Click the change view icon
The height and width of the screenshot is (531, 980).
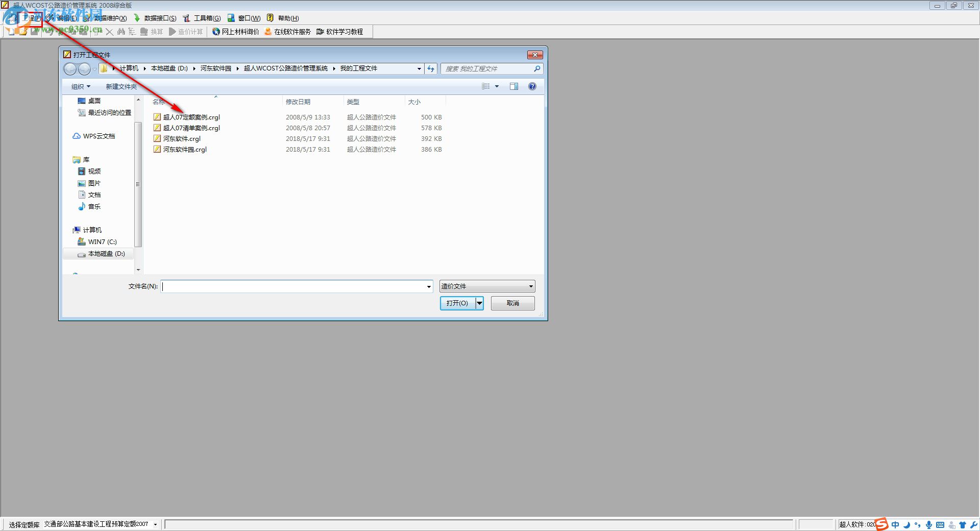(486, 86)
